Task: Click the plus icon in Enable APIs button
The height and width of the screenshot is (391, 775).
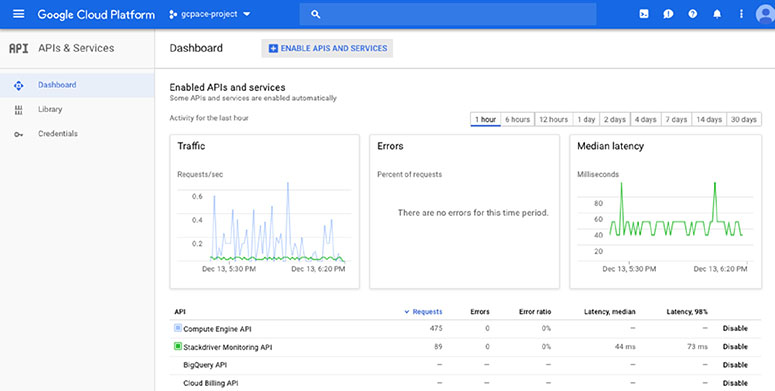Action: [x=273, y=48]
